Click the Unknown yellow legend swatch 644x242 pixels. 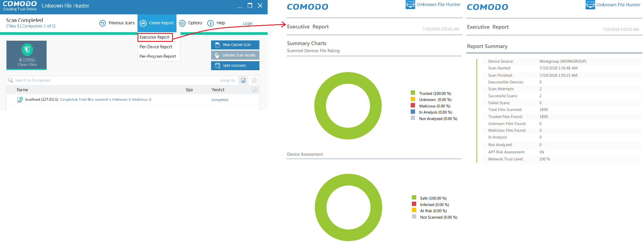[x=413, y=99]
